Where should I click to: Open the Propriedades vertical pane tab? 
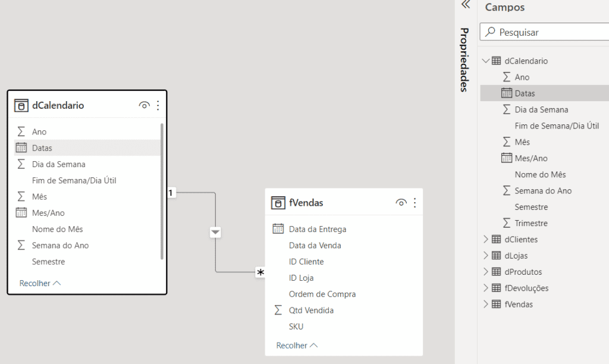pos(464,60)
